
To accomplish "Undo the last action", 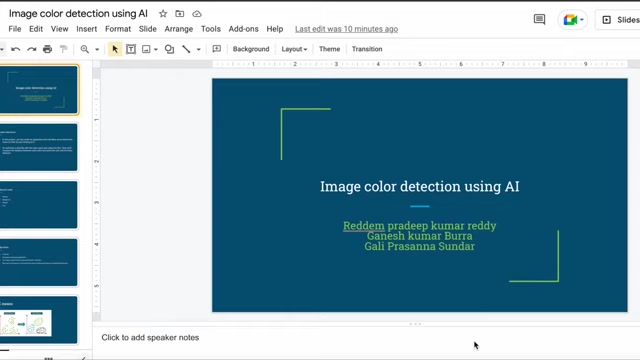I will point(16,49).
